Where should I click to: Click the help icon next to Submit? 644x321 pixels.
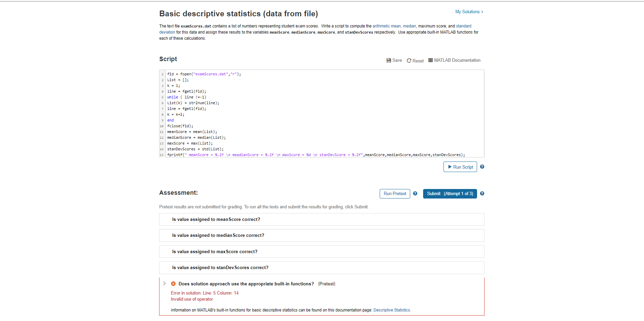pos(482,193)
